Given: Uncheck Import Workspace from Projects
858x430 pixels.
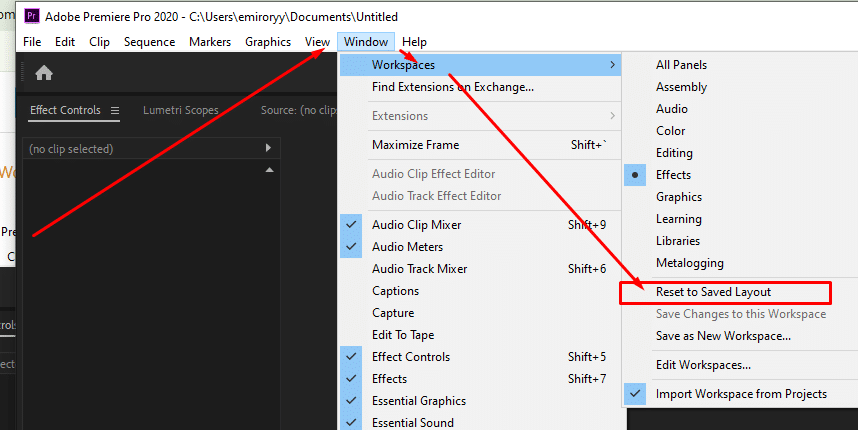Looking at the screenshot, I should click(x=636, y=394).
